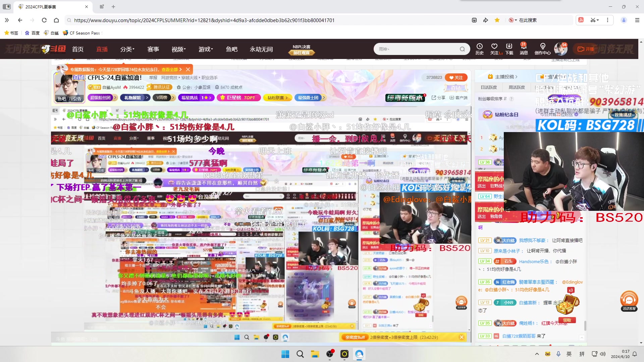This screenshot has width=644, height=362.
Task: Open the 巨星榜 TOP1 badge
Action: point(239,98)
